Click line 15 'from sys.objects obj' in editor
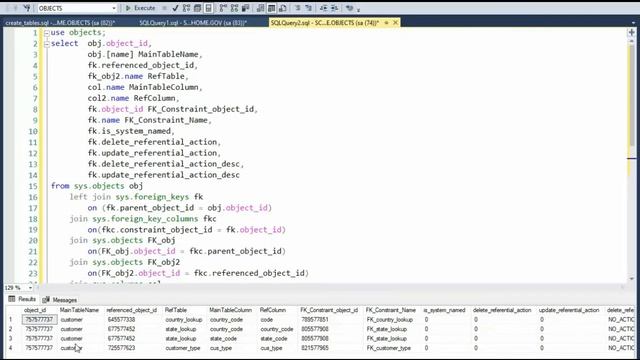The width and height of the screenshot is (640, 360). (97, 186)
